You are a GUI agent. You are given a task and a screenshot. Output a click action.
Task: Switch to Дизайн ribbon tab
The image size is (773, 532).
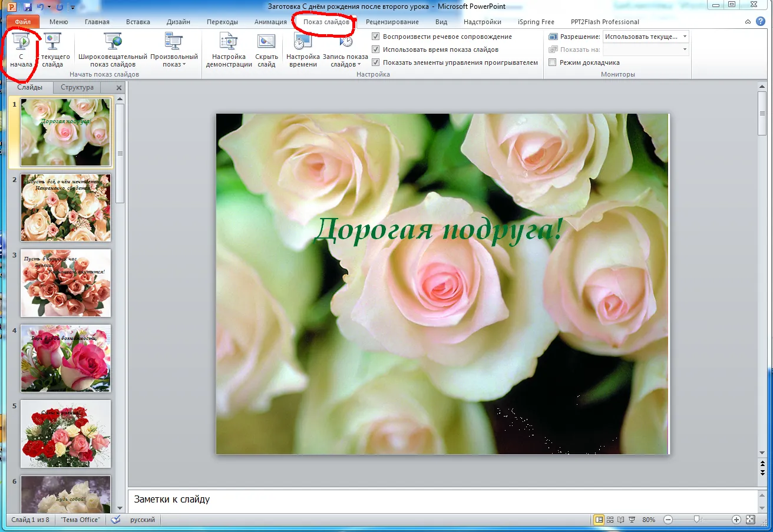(178, 22)
